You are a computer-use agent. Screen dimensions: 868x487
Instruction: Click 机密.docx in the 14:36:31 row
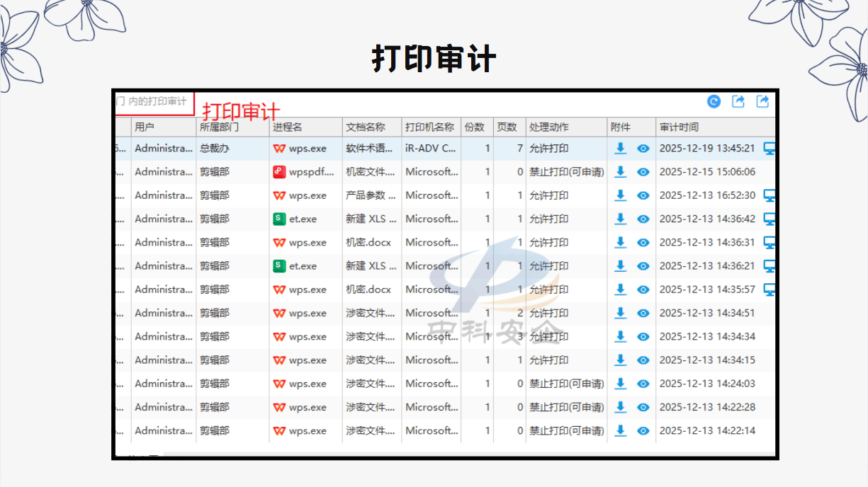point(368,243)
